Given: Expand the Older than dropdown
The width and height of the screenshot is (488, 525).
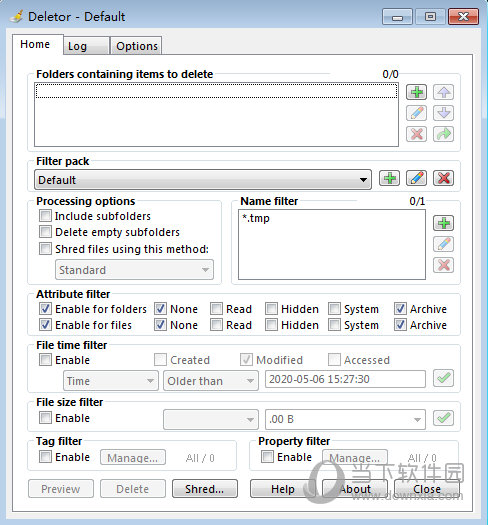Looking at the screenshot, I should click(x=211, y=381).
